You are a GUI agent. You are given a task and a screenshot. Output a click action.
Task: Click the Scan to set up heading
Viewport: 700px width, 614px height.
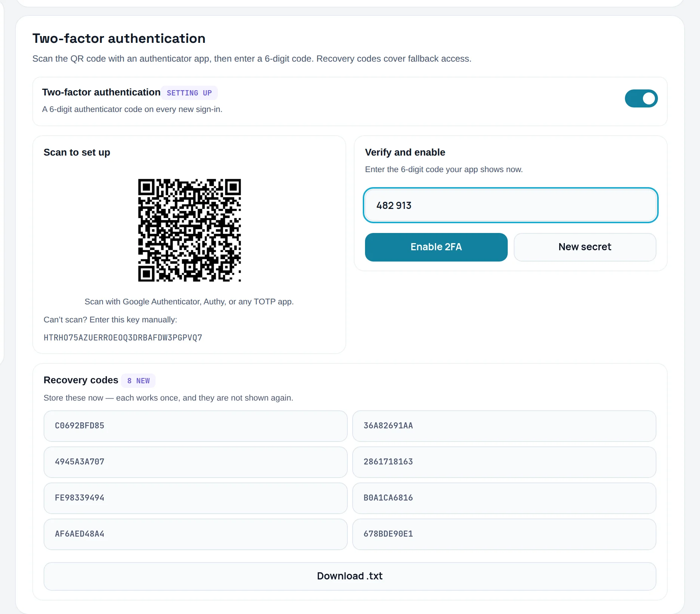coord(77,152)
